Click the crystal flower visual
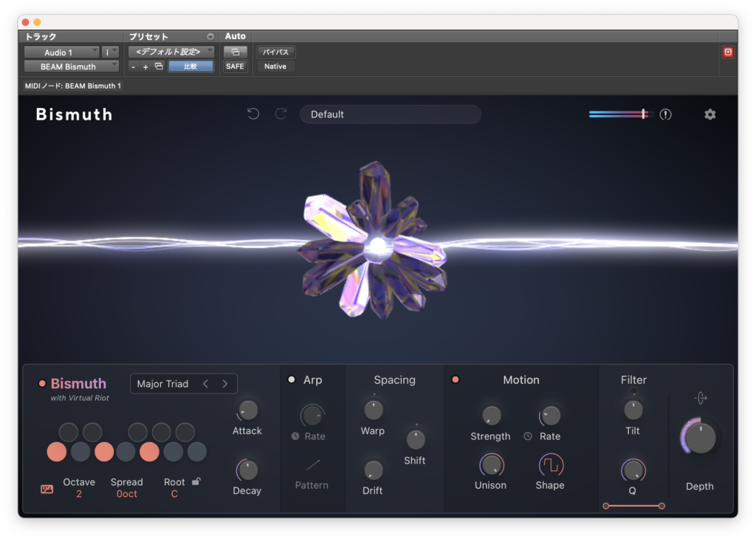The image size is (756, 539). click(x=375, y=241)
